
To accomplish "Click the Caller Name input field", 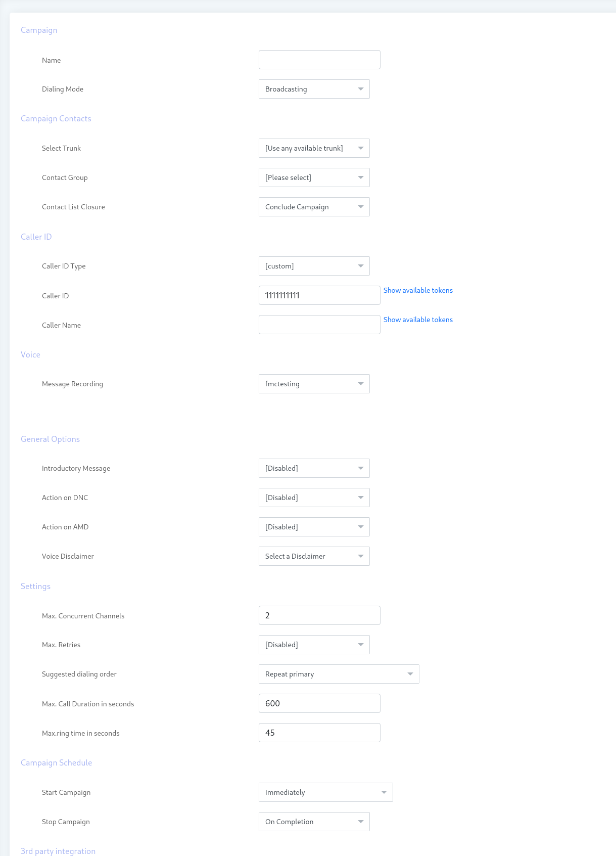I will pyautogui.click(x=319, y=325).
